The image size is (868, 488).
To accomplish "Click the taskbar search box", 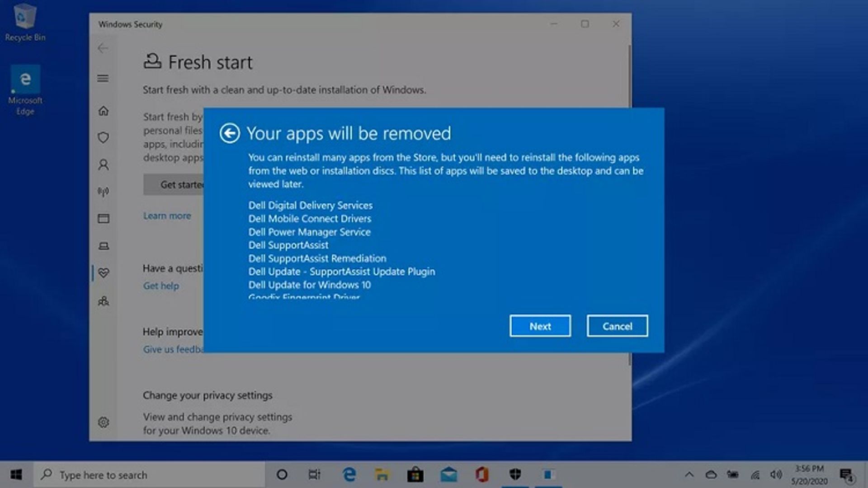I will coord(149,475).
